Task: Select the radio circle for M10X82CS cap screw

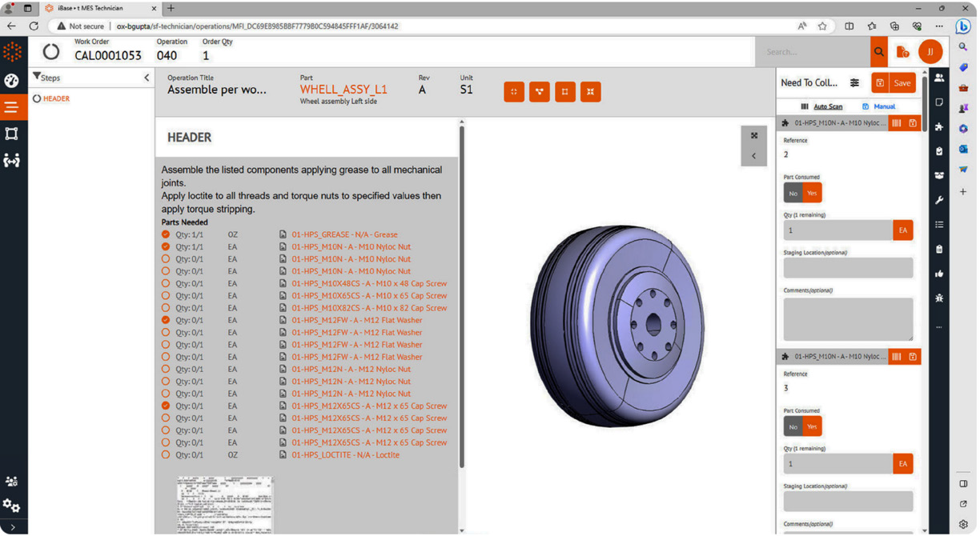Action: 166,308
